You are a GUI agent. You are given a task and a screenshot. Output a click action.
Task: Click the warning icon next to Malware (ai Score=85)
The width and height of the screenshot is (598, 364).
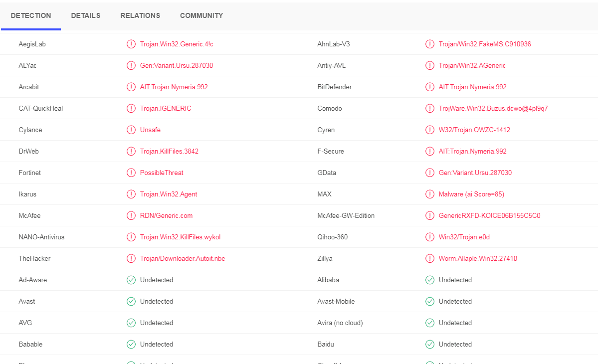pyautogui.click(x=430, y=194)
